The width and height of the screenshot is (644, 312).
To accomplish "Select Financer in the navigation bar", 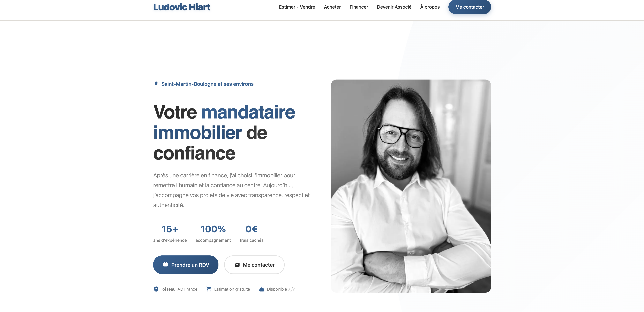I will click(359, 7).
